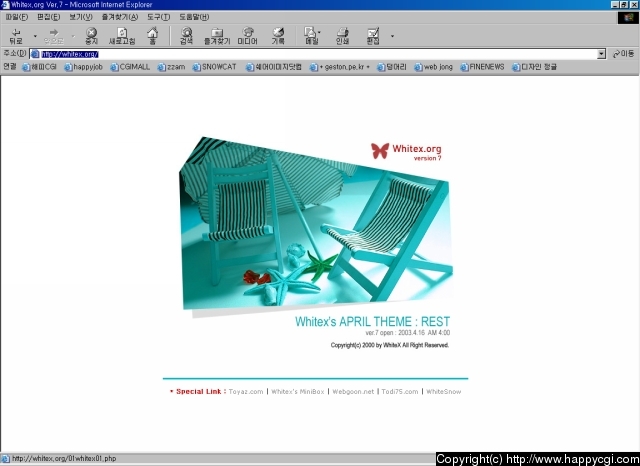Viewport: 640px width, 466px height.
Task: Open the 보기(V) menu
Action: click(81, 17)
